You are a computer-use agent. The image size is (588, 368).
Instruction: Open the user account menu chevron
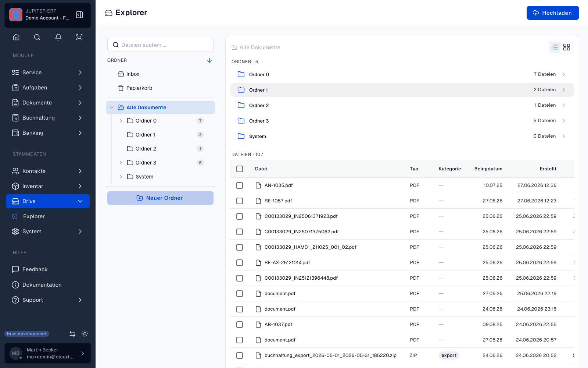83,353
